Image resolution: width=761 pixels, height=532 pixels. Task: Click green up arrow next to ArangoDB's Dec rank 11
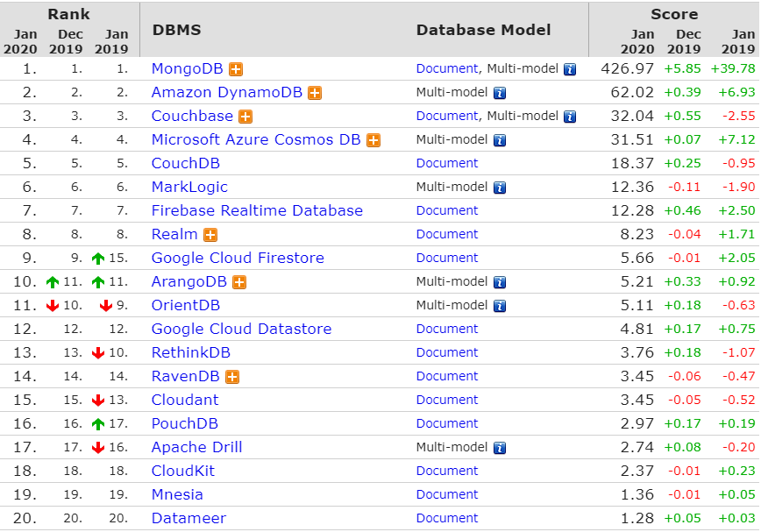click(53, 281)
